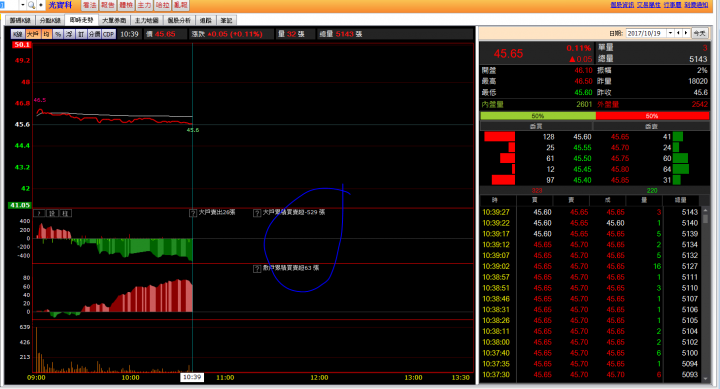Toggle the 大戶 indicator button
Viewport: 720px width, 389px height.
click(33, 34)
